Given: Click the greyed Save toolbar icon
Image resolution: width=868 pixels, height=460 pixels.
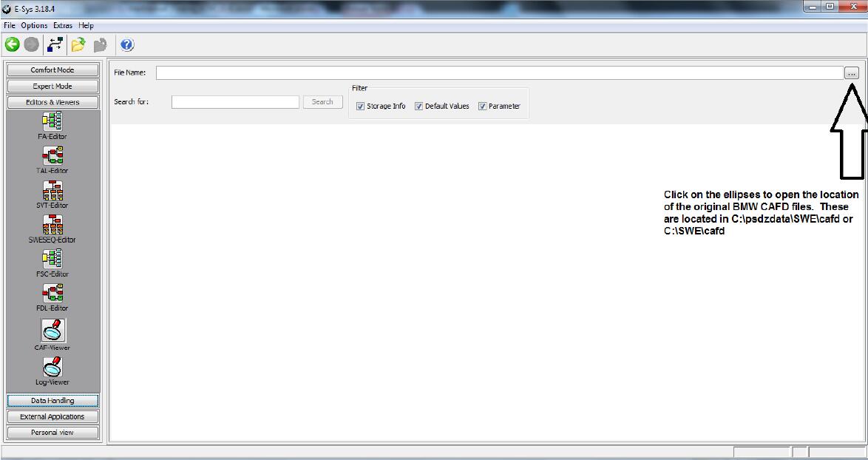Looking at the screenshot, I should (x=100, y=45).
